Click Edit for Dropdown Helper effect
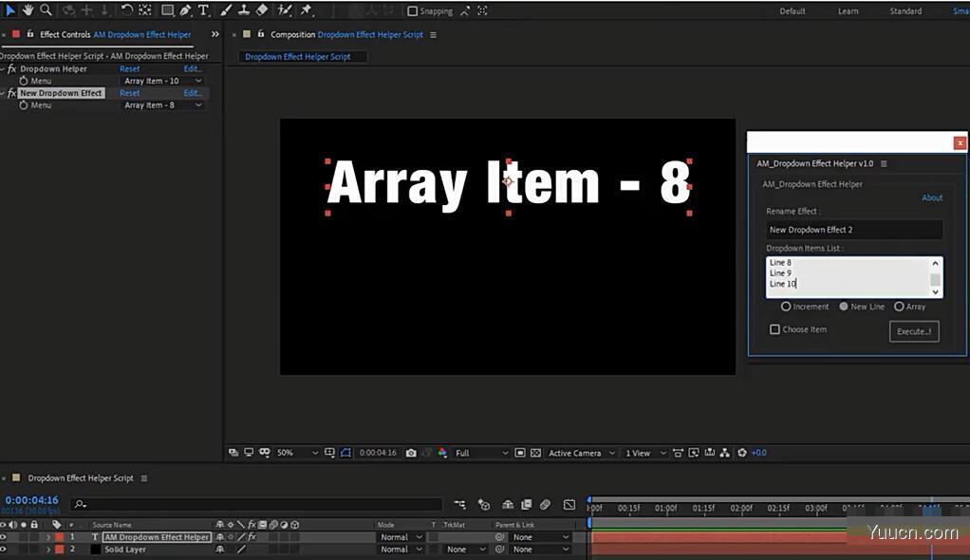 [193, 68]
